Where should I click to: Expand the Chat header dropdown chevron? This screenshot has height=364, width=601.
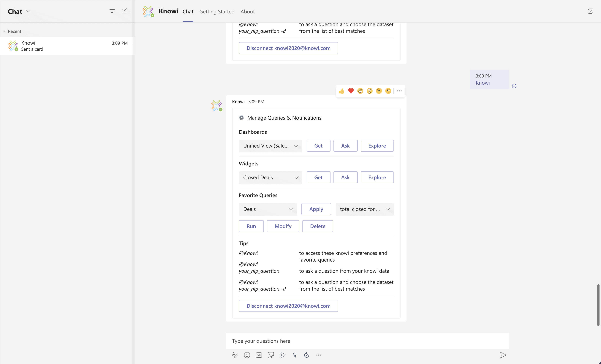point(28,11)
